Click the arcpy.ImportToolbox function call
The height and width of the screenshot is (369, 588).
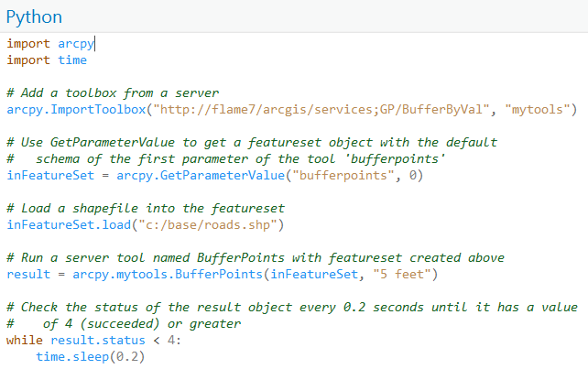77,109
